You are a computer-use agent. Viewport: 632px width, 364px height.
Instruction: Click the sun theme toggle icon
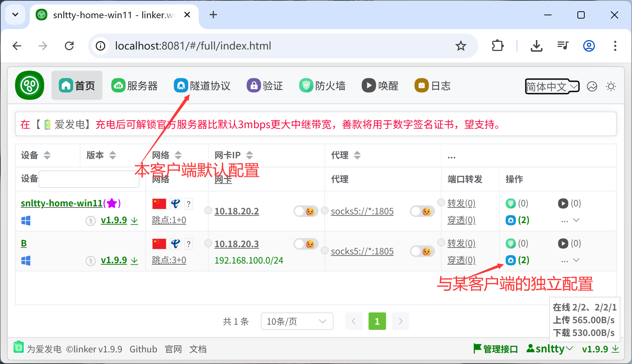point(611,87)
